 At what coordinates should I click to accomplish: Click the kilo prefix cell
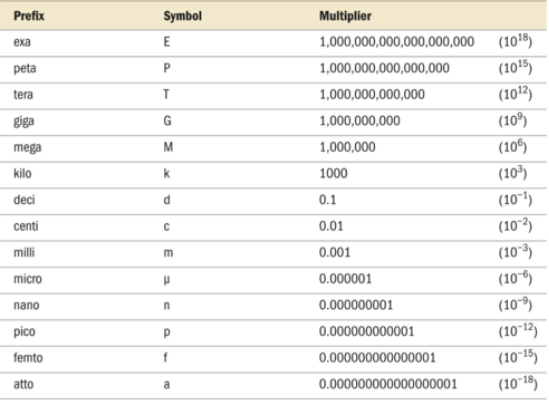[22, 173]
